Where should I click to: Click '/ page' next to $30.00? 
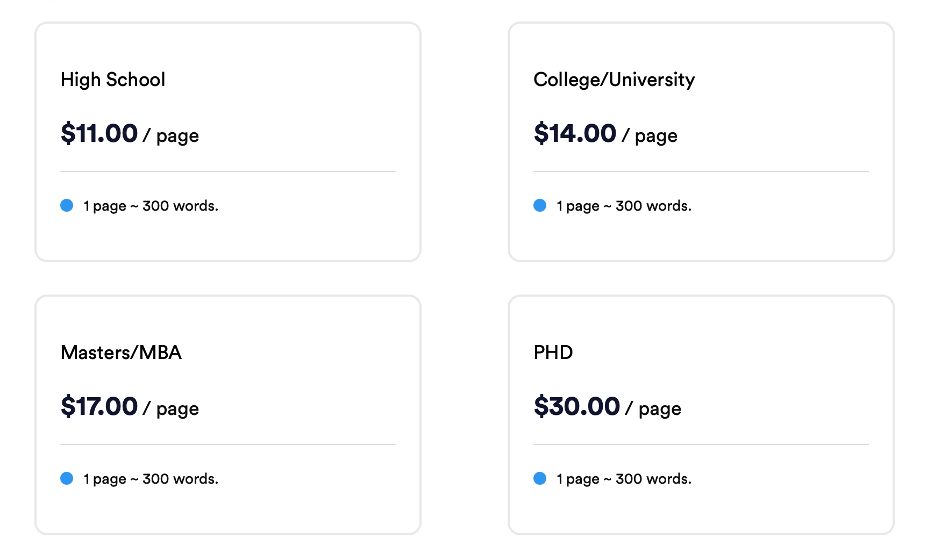[653, 409]
